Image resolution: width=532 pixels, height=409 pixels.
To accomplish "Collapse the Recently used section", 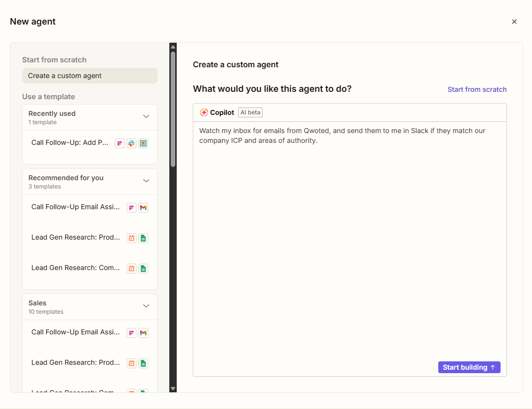I will click(146, 117).
